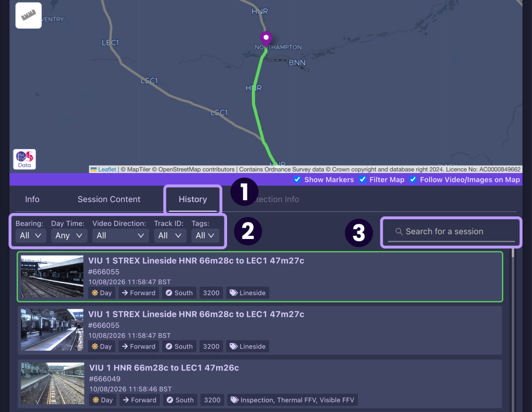
Task: Click the #666049 session ID text
Action: 105,379
